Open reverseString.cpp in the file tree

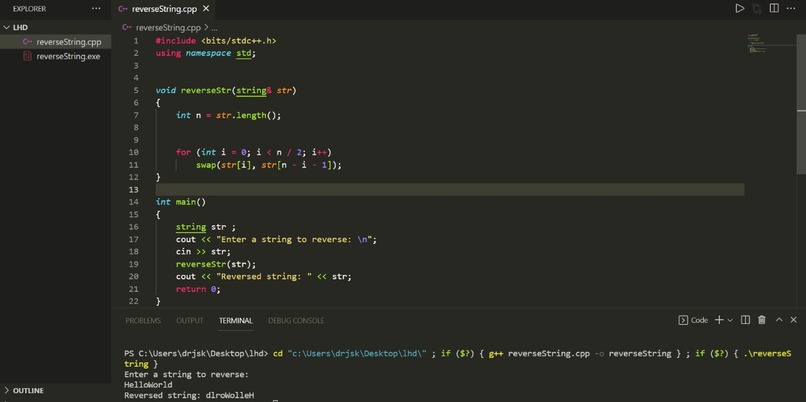[56, 42]
